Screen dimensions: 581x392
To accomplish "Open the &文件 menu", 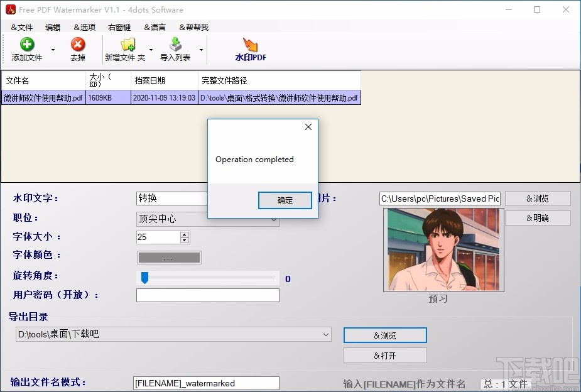I will point(21,28).
